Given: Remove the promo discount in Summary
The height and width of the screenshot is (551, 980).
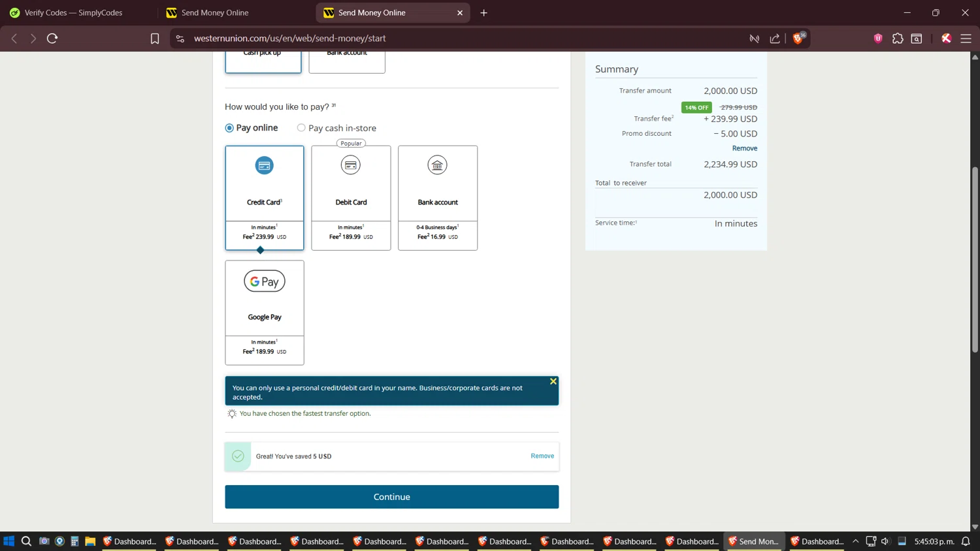Looking at the screenshot, I should pos(745,148).
